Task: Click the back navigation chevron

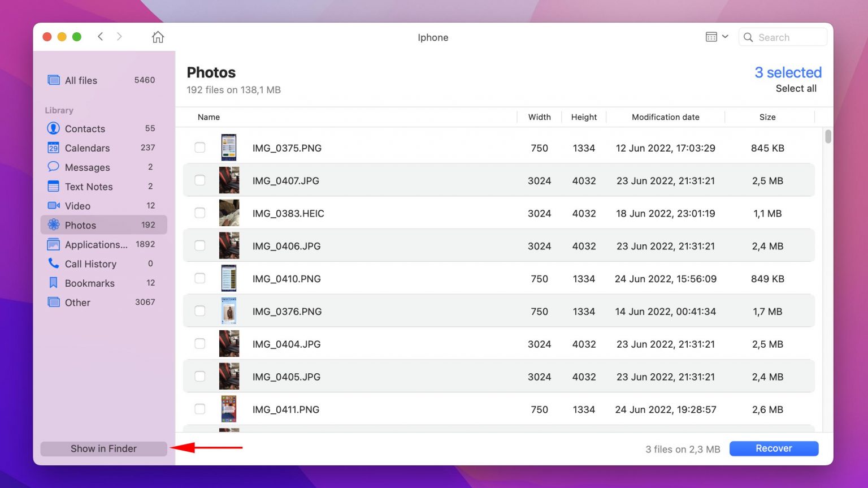Action: click(100, 36)
